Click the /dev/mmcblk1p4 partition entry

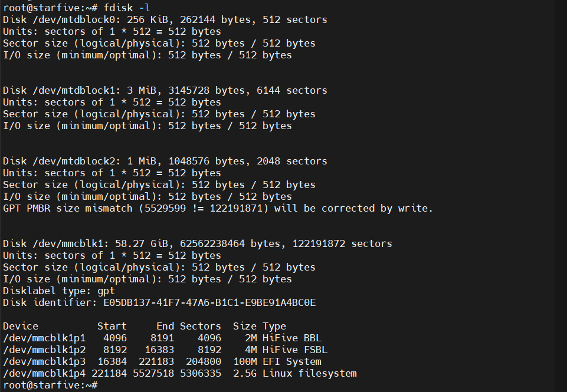[44, 373]
